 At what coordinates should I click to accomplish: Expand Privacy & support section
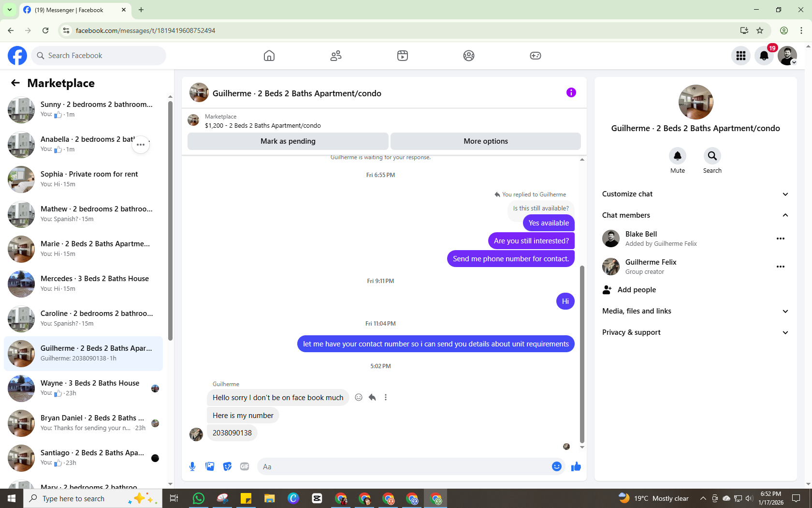[696, 332]
